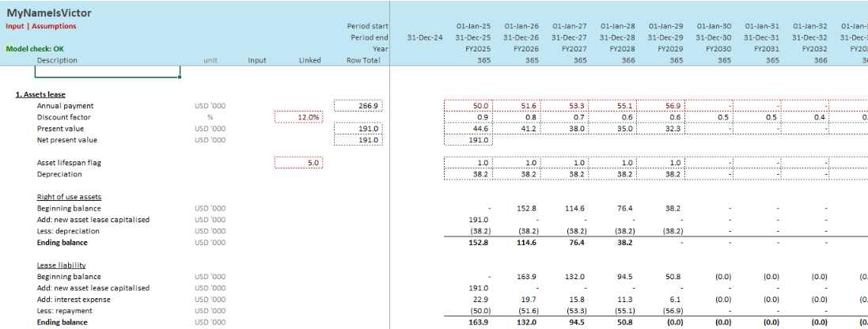The height and width of the screenshot is (329, 868).
Task: Select the Asset lifespan flag 5.0 input
Action: [x=298, y=163]
